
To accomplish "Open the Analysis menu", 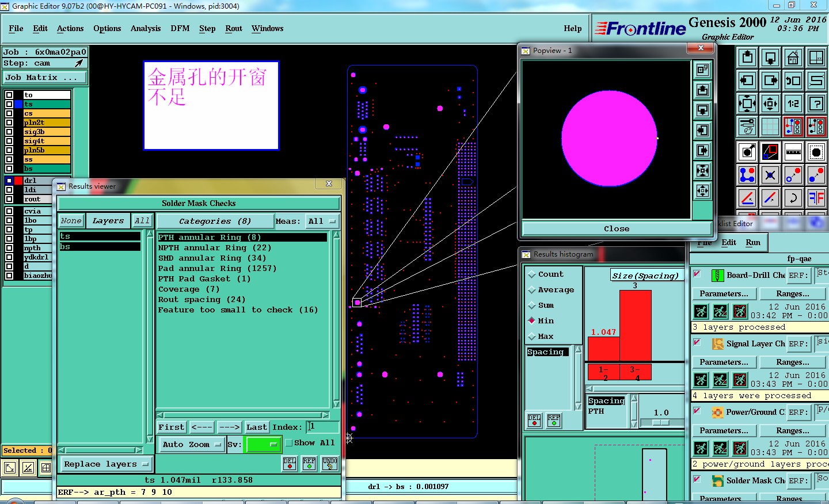I will tap(146, 28).
